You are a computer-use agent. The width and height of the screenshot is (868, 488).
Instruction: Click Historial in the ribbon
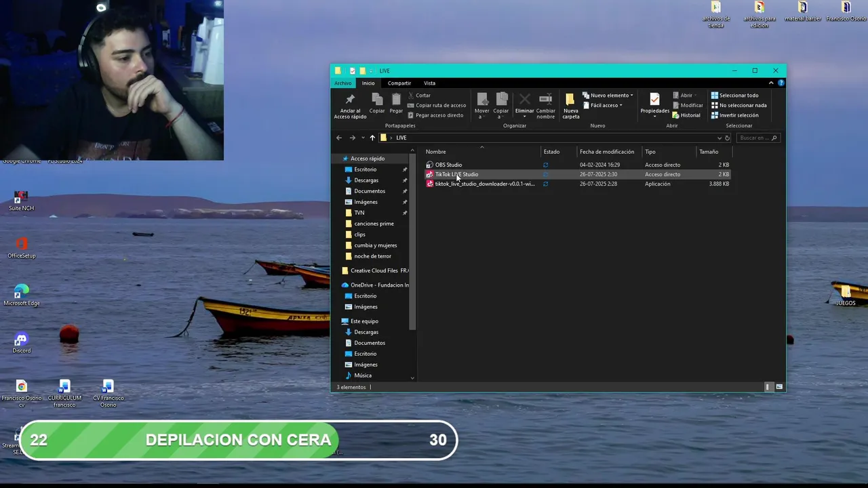(686, 115)
